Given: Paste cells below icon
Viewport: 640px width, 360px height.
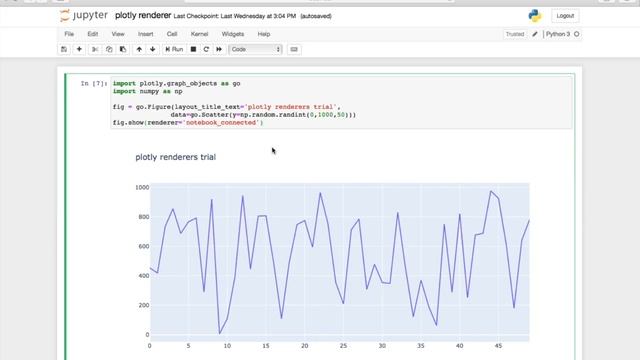Looking at the screenshot, I should [x=123, y=49].
